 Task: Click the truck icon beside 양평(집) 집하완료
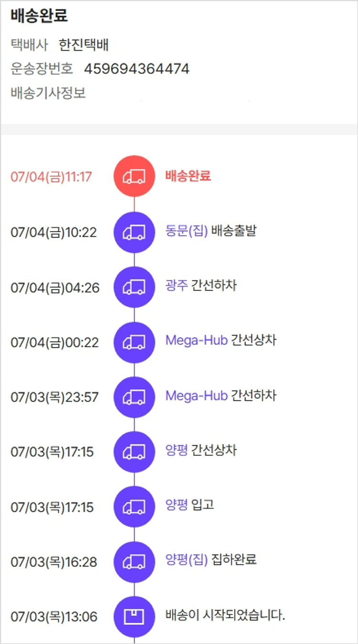(x=134, y=562)
